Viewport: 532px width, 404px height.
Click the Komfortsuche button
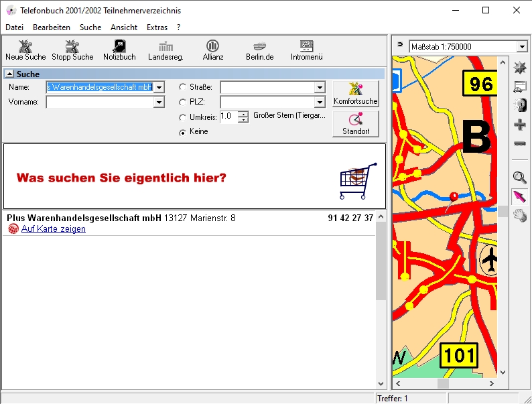355,94
